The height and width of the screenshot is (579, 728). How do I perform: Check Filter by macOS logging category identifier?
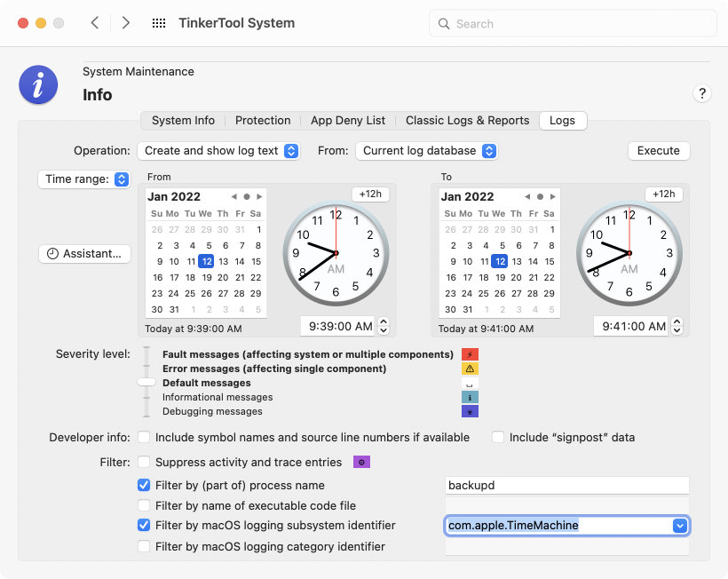point(144,546)
